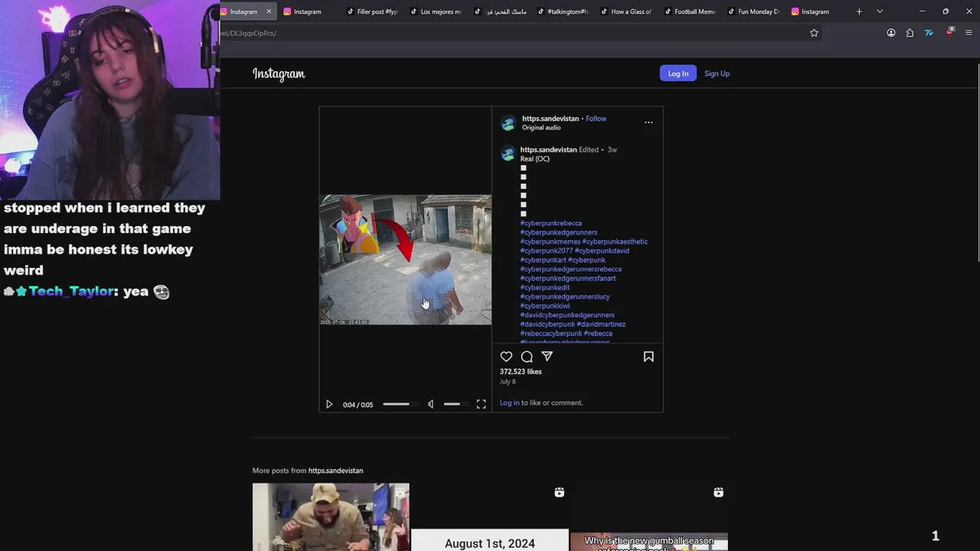The image size is (980, 551).
Task: Click the Log In button
Action: [678, 73]
